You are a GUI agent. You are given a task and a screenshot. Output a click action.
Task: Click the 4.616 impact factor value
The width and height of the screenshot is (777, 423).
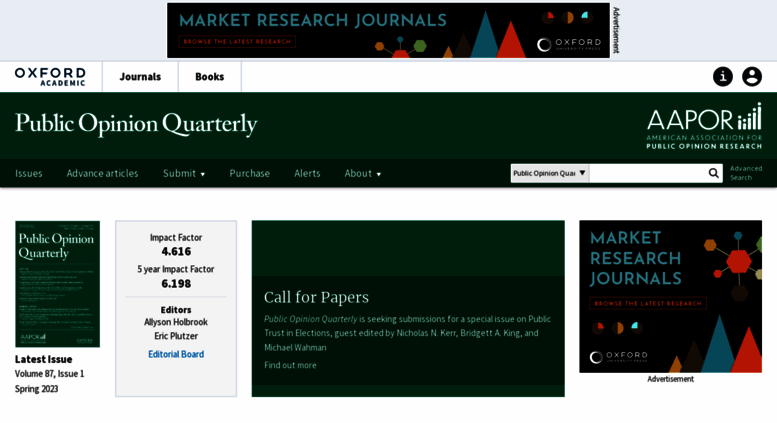[x=176, y=252]
